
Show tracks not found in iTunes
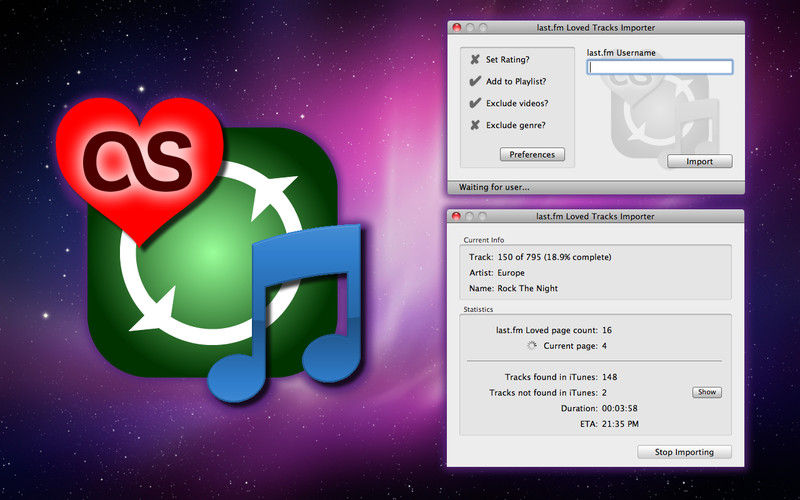tap(707, 392)
